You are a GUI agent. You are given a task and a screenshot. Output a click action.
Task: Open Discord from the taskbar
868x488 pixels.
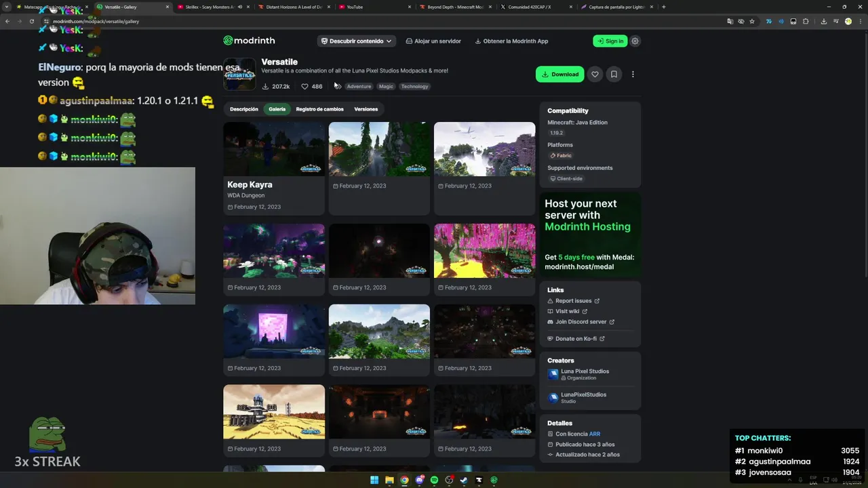pos(420,480)
